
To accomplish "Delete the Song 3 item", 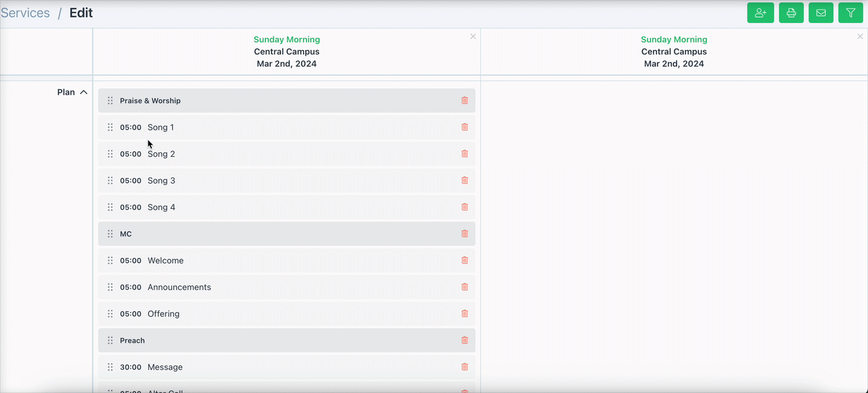I will tap(465, 180).
